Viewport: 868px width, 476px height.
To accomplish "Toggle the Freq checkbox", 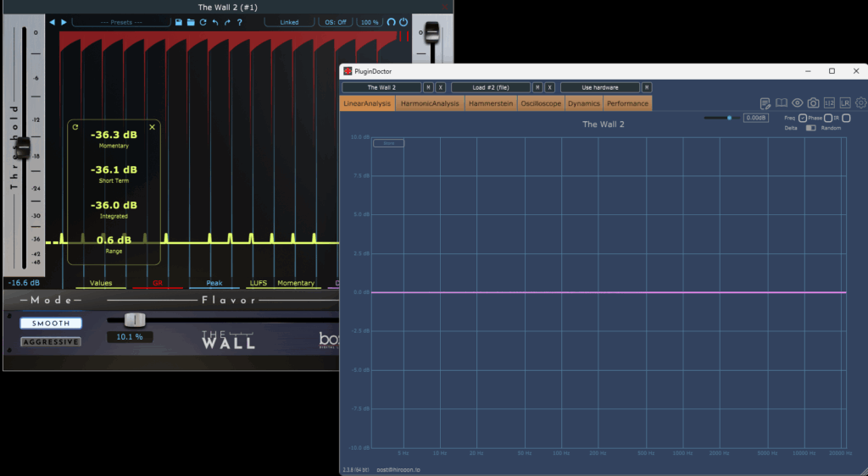I will 803,118.
